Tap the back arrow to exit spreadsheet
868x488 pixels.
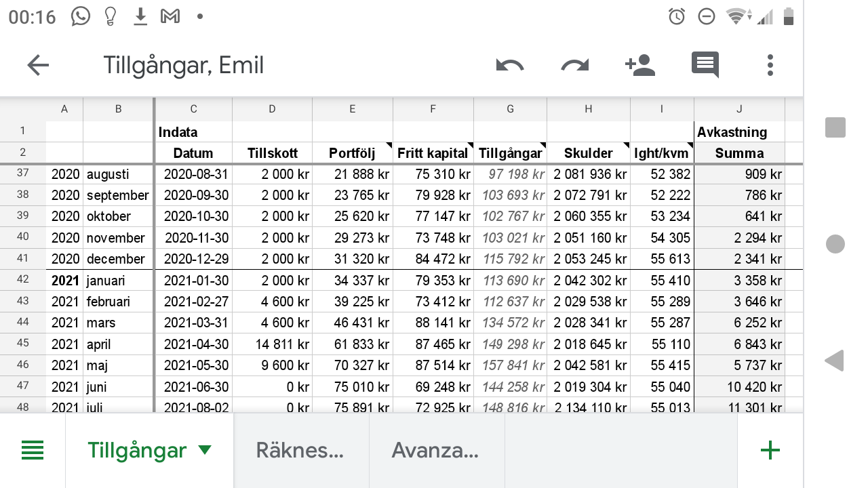[x=38, y=65]
